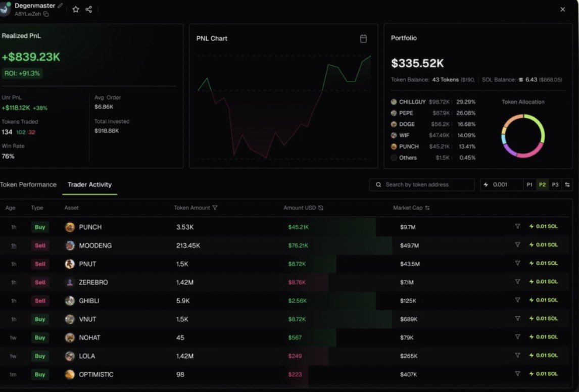This screenshot has width=579, height=392.
Task: Open the PUNCH token icon in activity
Action: click(x=70, y=227)
